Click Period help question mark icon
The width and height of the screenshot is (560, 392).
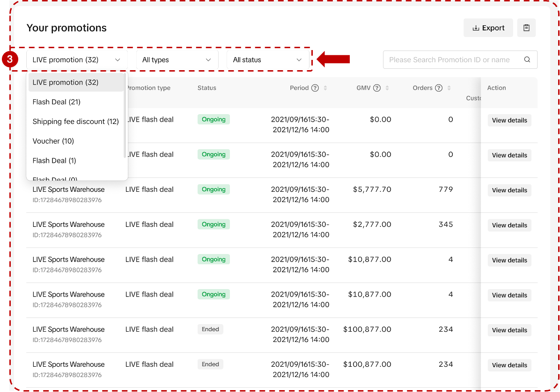(315, 88)
